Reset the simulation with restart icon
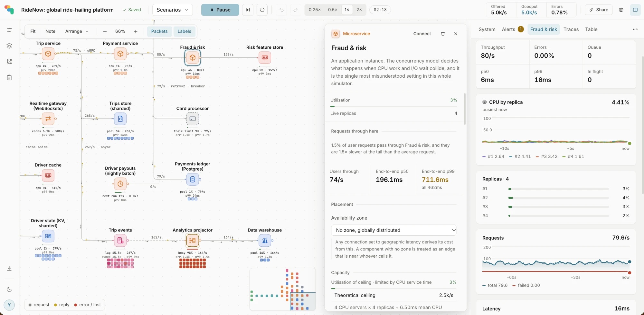Viewport: 644px width, 315px height. (x=262, y=10)
